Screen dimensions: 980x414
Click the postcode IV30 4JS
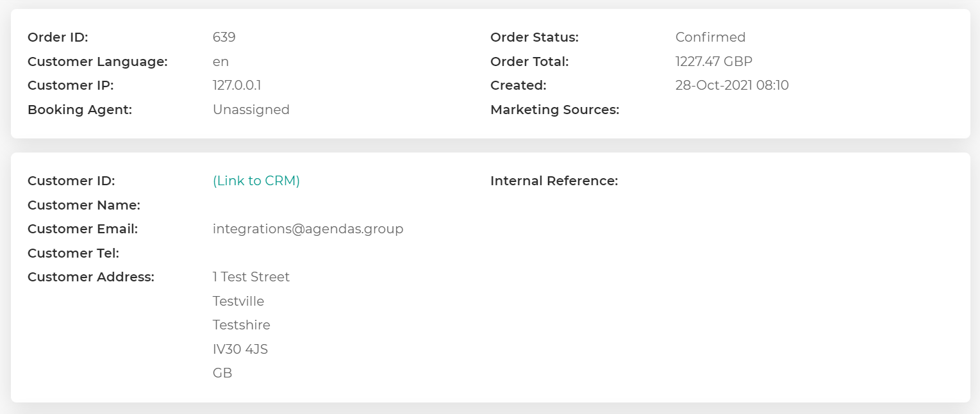click(240, 349)
